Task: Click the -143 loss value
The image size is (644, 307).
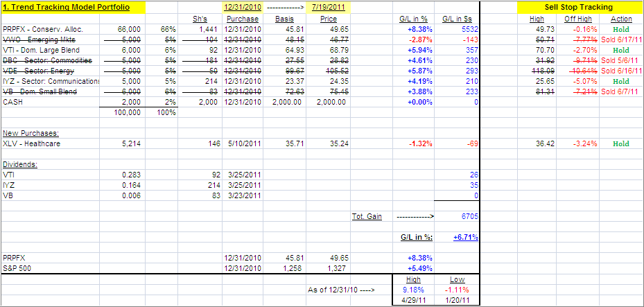Action: click(472, 40)
